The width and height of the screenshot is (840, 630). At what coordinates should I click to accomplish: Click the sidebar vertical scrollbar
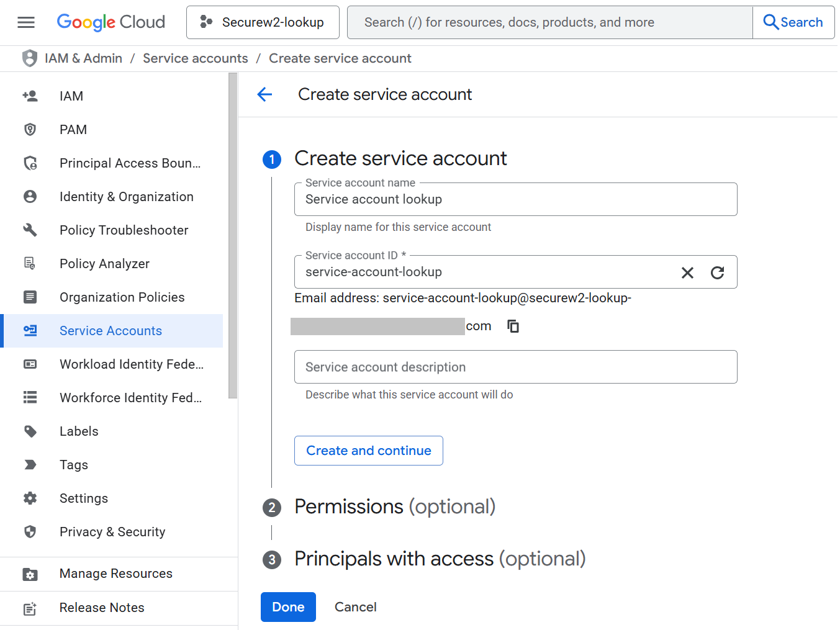233,236
